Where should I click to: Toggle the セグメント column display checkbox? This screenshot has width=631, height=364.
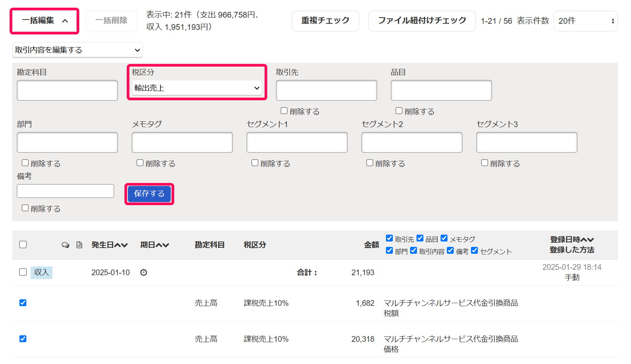click(x=474, y=250)
